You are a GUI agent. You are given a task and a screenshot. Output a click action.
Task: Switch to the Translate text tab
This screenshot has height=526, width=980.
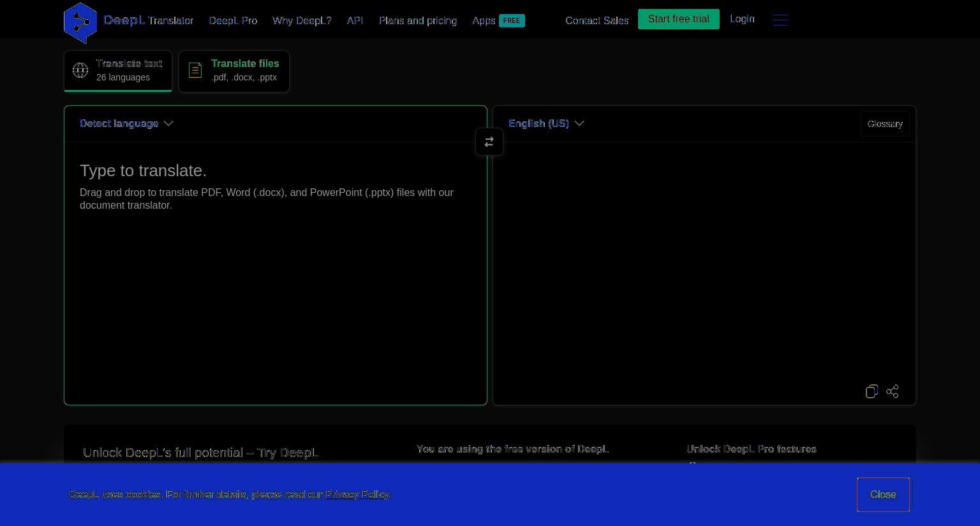pos(118,71)
